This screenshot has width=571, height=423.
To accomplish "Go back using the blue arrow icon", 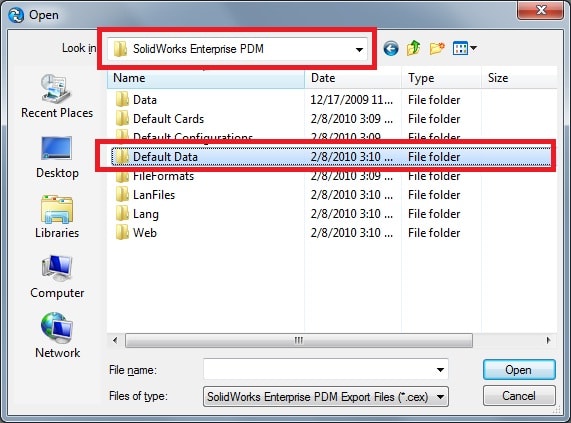I will click(391, 48).
